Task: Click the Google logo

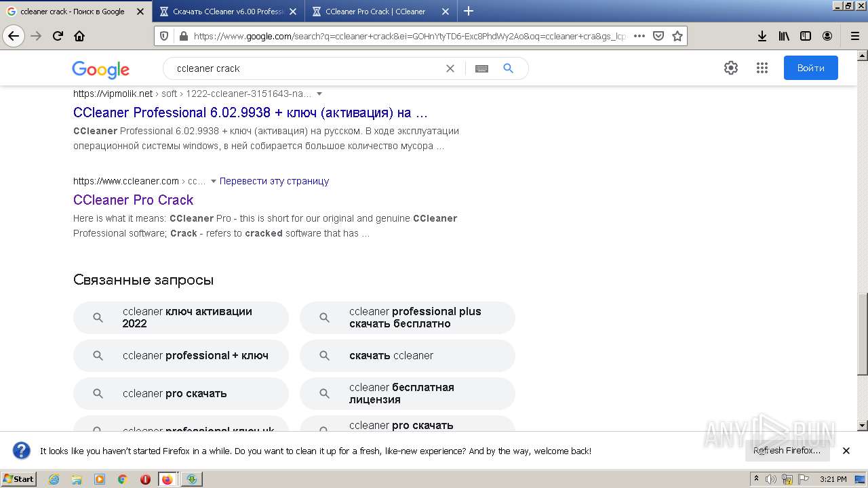Action: tap(100, 69)
